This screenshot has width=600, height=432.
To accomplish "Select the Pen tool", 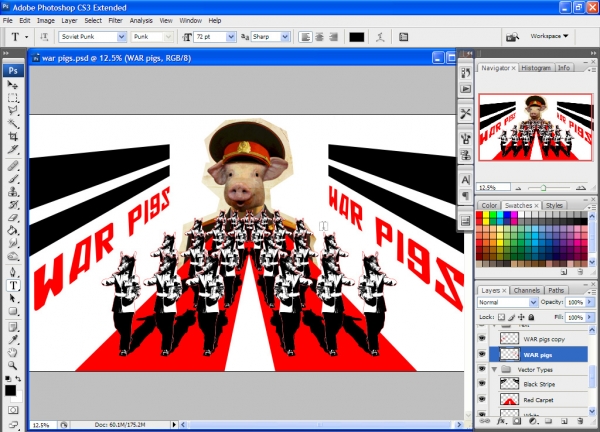I will pyautogui.click(x=13, y=272).
